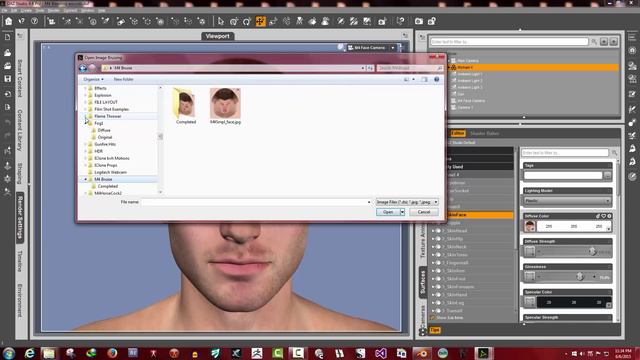640x360 pixels.
Task: Open the M4 Face Camera view dropdown
Action: [x=393, y=48]
